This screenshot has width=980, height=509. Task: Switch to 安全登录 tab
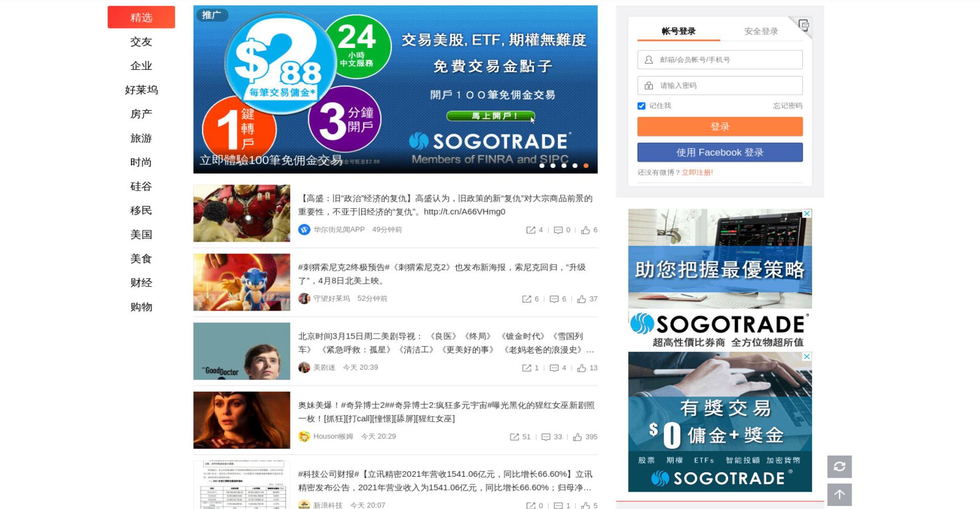(761, 31)
